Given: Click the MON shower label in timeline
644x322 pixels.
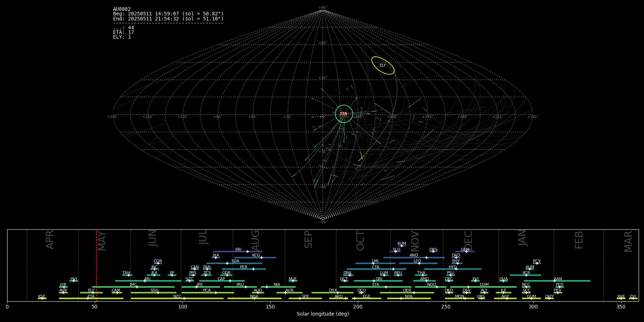Looking at the screenshot, I should [x=460, y=297].
